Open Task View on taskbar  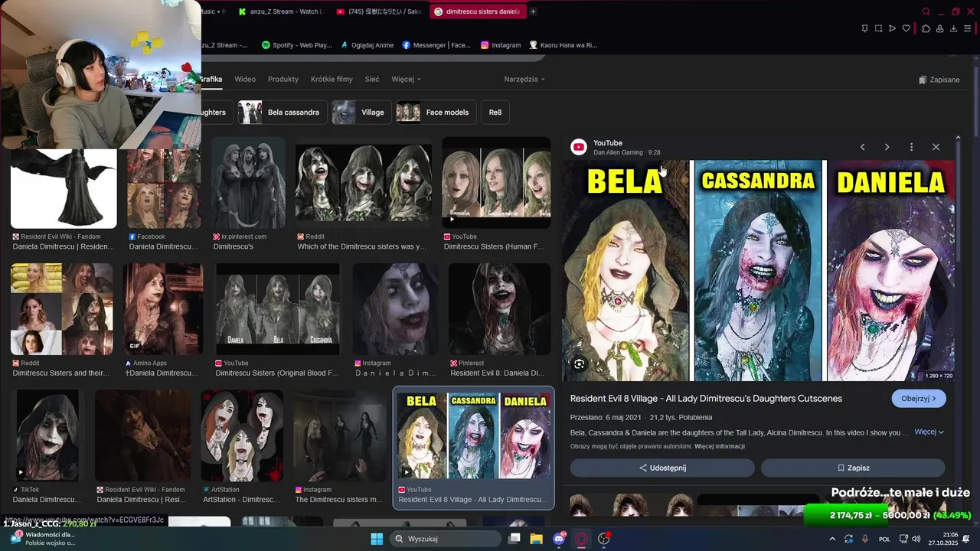[514, 539]
